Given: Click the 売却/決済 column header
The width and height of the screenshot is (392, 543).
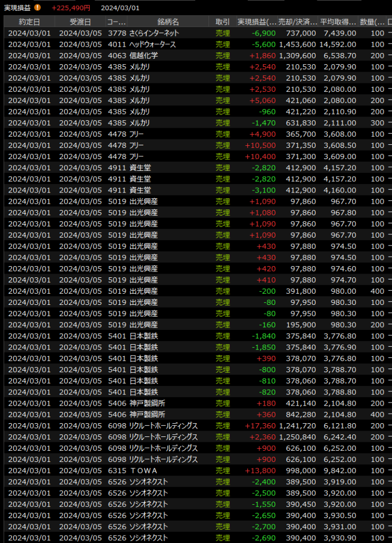Looking at the screenshot, I should pyautogui.click(x=298, y=22).
